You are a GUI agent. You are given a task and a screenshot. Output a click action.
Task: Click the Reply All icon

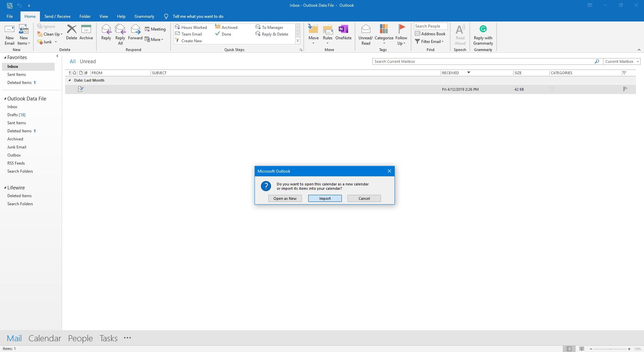point(120,35)
